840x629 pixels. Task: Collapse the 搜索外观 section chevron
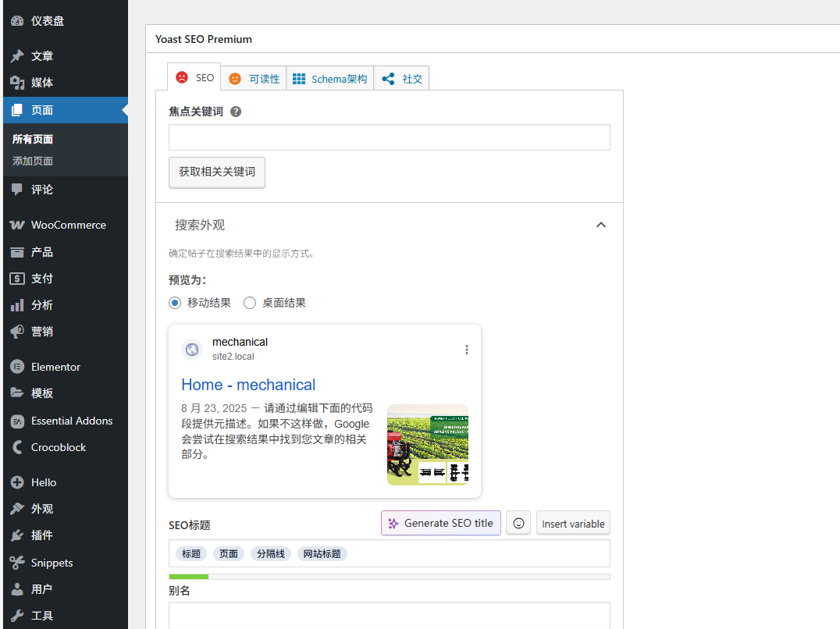click(x=600, y=225)
